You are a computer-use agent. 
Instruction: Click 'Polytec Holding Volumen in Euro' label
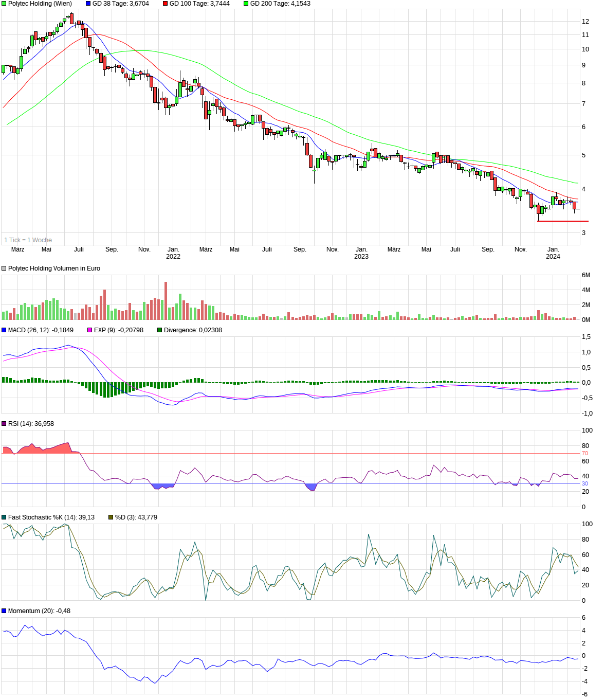[54, 268]
